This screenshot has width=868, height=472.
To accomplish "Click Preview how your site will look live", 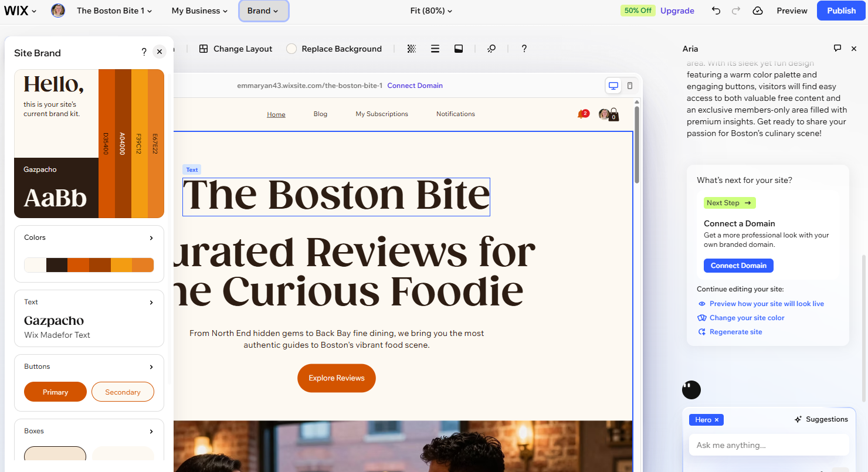I will point(767,304).
